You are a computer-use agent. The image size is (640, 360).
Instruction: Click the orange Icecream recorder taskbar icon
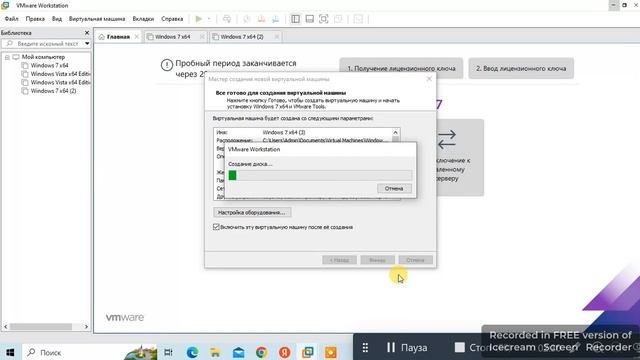click(x=331, y=352)
